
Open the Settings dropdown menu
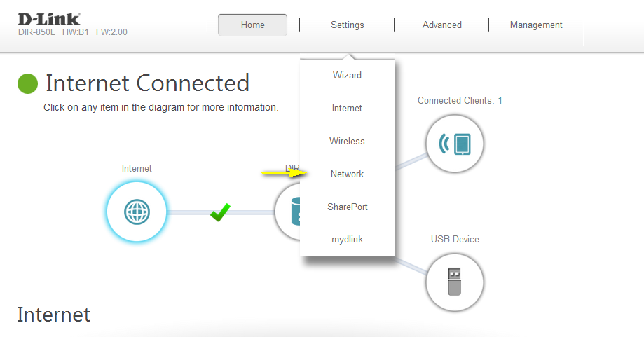coord(347,25)
